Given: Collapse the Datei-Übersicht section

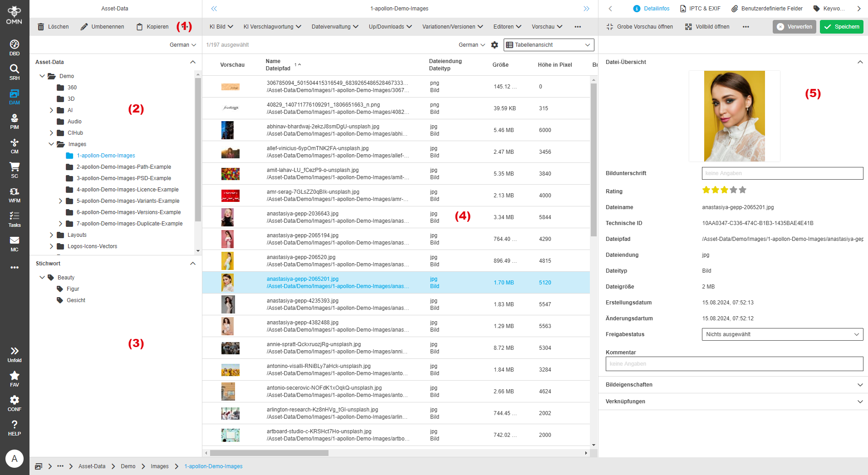Looking at the screenshot, I should coord(860,62).
